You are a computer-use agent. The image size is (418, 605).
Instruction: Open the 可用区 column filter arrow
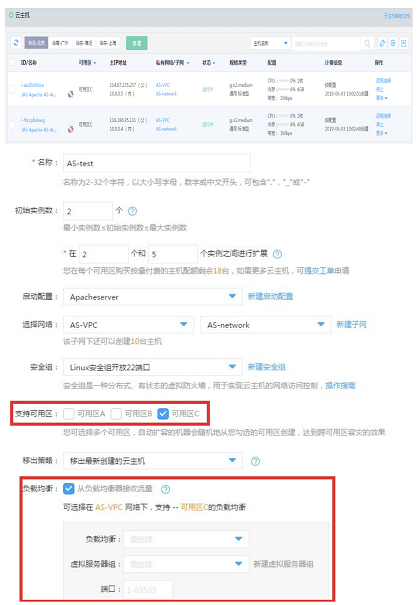click(95, 63)
